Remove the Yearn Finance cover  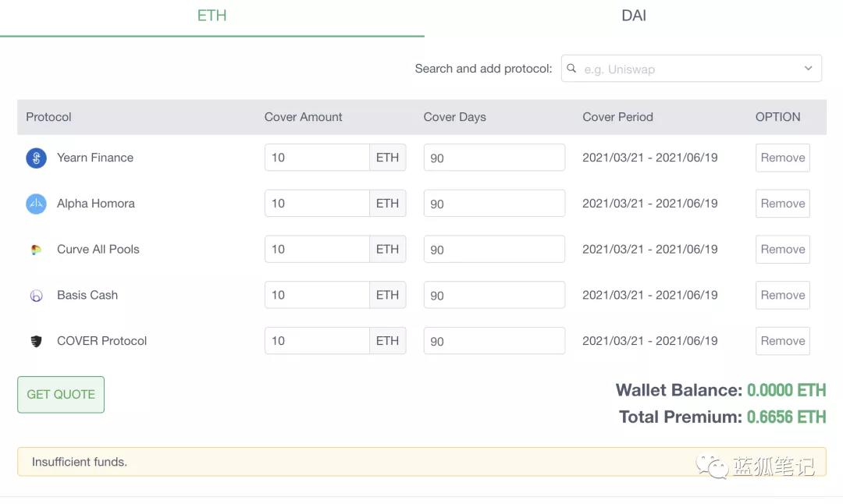[x=782, y=158]
